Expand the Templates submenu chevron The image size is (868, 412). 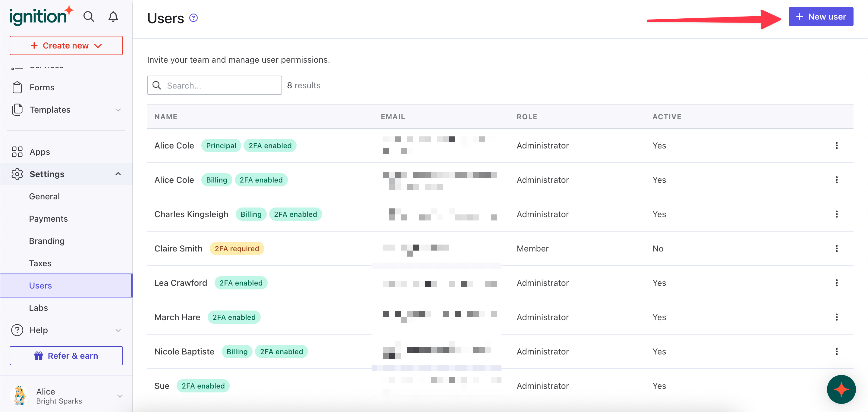point(118,110)
